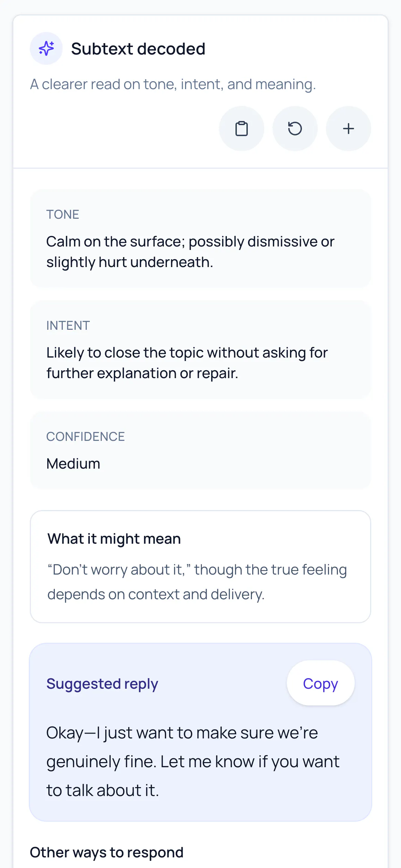The width and height of the screenshot is (401, 868).
Task: Click the Other ways to respond heading
Action: click(107, 852)
